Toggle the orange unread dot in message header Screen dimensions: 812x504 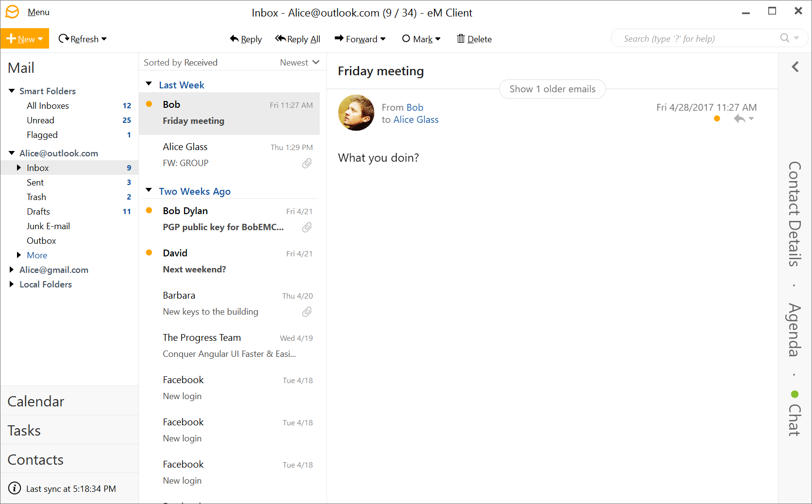[717, 118]
